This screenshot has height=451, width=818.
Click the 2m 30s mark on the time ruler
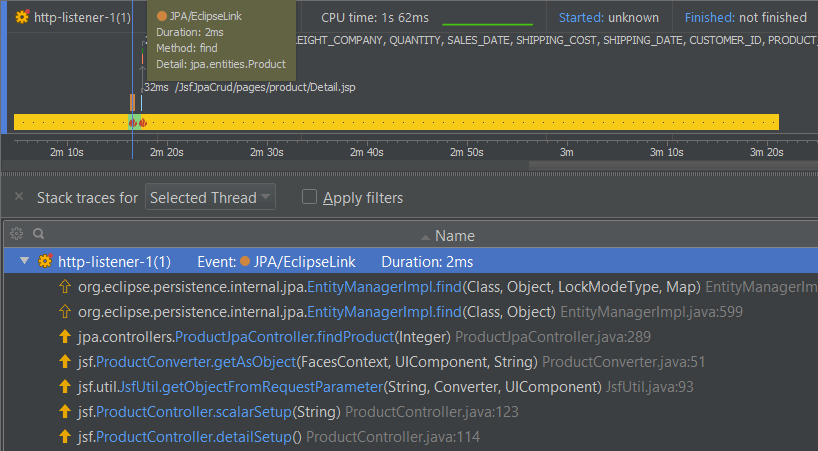(x=267, y=152)
